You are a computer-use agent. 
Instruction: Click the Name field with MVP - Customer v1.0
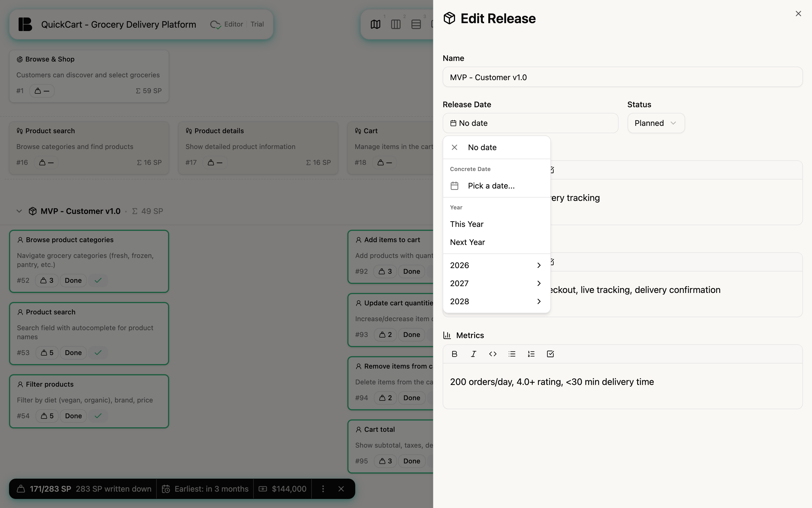pyautogui.click(x=623, y=77)
